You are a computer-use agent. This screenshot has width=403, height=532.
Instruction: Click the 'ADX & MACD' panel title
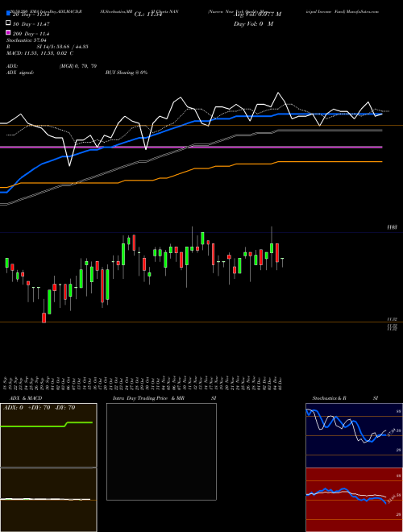click(x=26, y=398)
